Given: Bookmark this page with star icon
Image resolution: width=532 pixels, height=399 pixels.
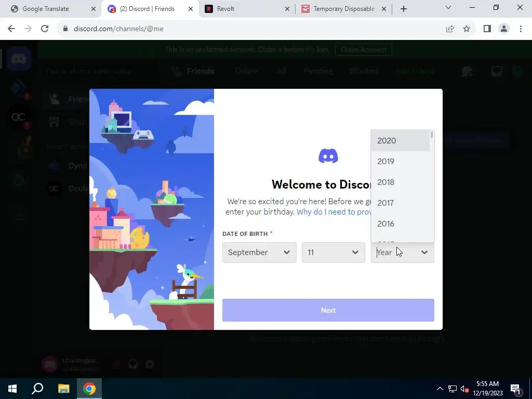Looking at the screenshot, I should click(467, 29).
